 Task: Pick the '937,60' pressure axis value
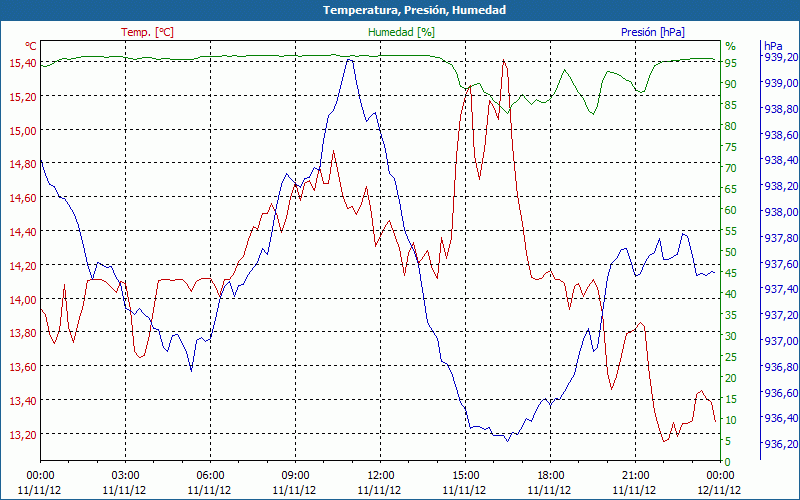pyautogui.click(x=780, y=264)
